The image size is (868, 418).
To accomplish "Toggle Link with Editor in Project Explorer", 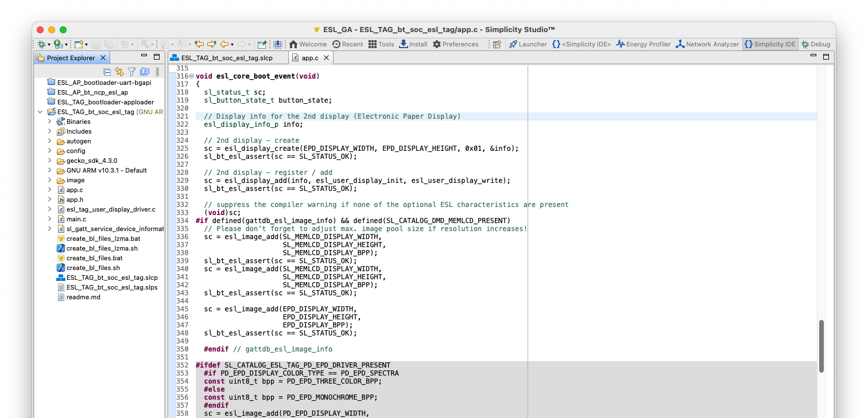I will point(119,72).
